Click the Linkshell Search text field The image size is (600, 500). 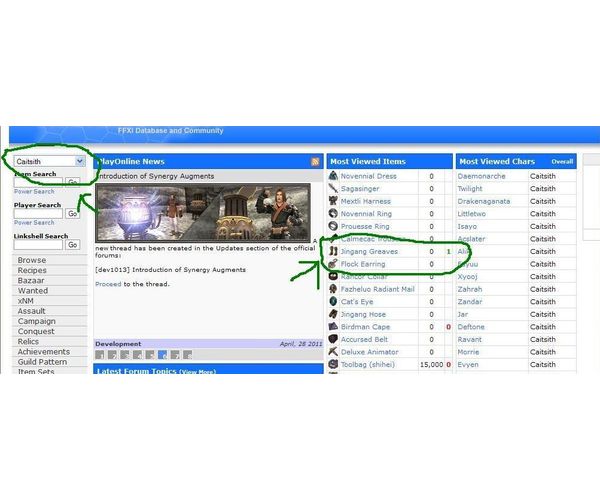click(x=38, y=245)
